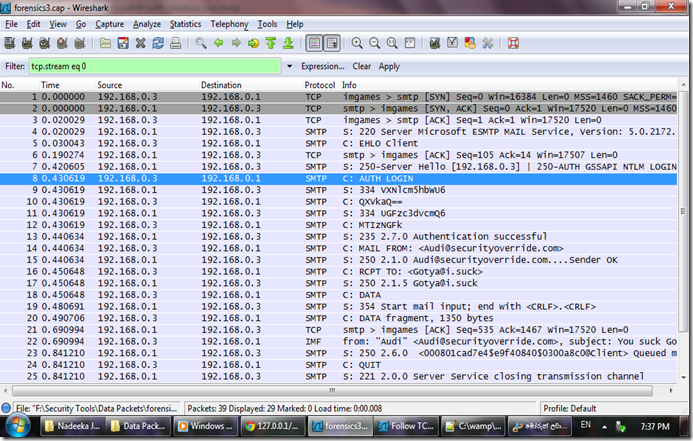Start a new live capture icon
The image size is (693, 441).
(x=45, y=43)
